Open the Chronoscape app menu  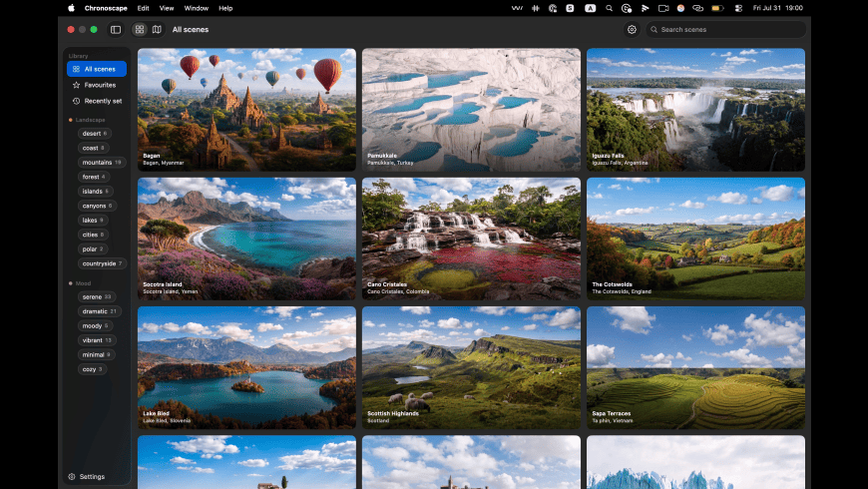click(106, 8)
